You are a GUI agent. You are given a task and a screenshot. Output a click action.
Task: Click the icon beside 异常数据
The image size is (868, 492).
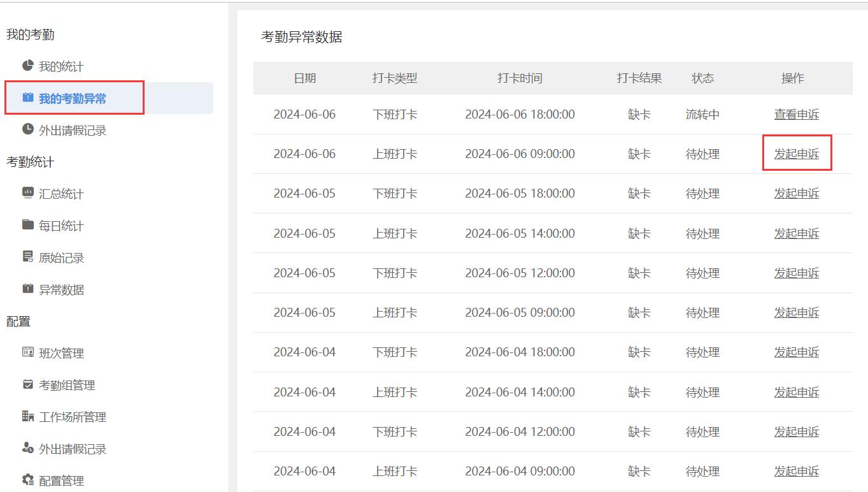(27, 289)
